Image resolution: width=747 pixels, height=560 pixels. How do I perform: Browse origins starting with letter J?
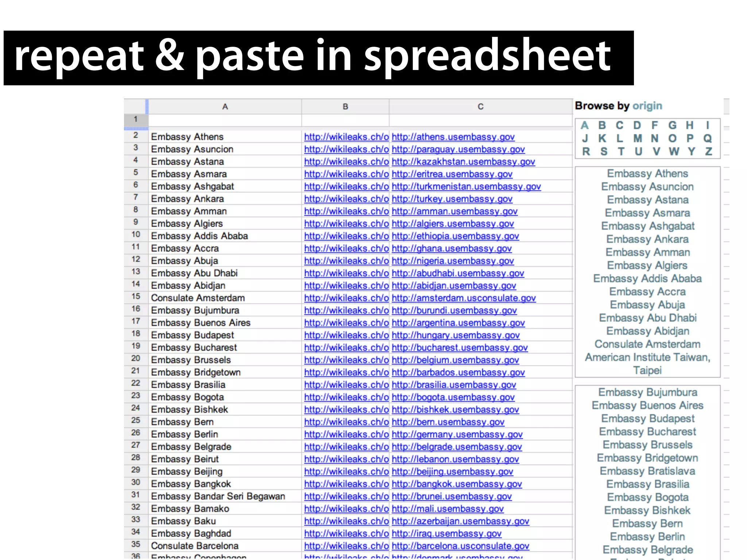[x=585, y=139]
